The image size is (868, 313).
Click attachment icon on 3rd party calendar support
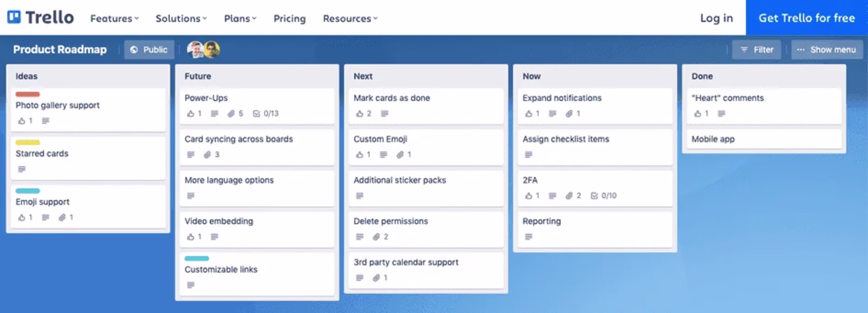tap(376, 278)
